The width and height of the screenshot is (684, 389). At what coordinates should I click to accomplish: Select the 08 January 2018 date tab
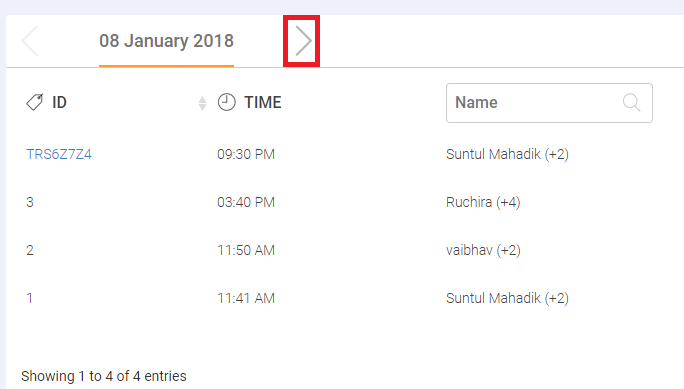(x=166, y=41)
